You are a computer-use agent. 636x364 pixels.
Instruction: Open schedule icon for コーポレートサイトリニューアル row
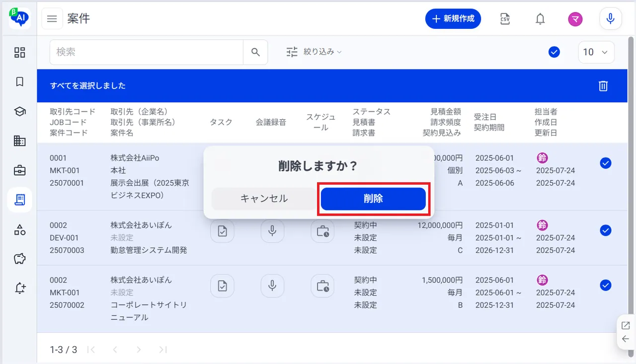coord(323,286)
